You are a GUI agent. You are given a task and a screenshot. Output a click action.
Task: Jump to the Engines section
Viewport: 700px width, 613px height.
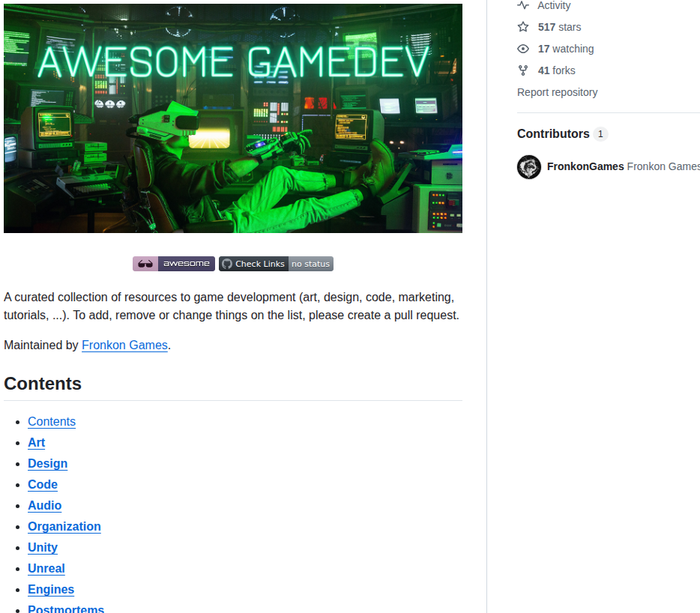(x=51, y=589)
